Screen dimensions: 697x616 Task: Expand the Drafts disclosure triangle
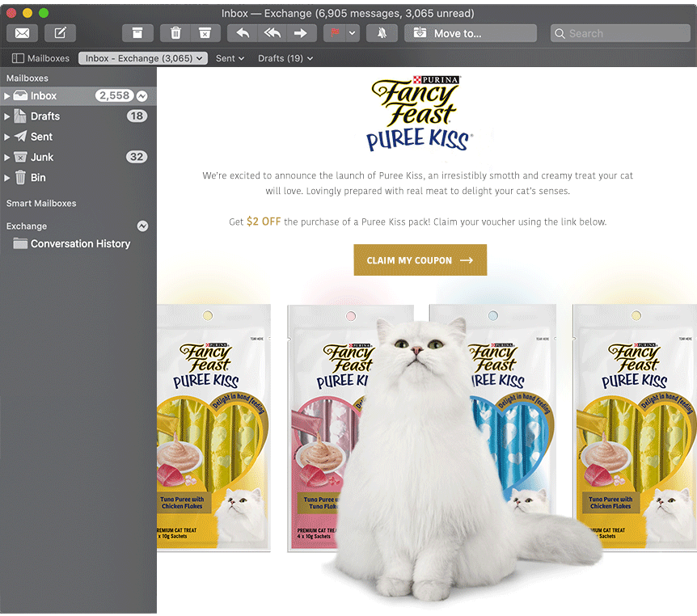(x=6, y=116)
